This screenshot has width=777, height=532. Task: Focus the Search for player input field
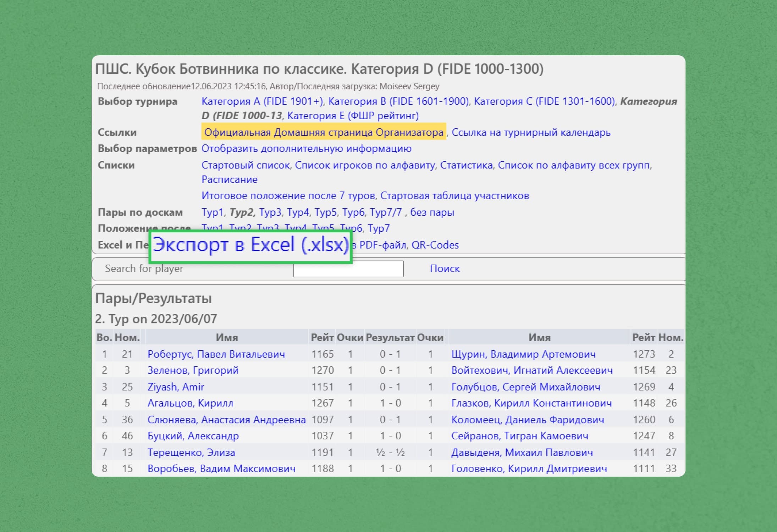[348, 269]
